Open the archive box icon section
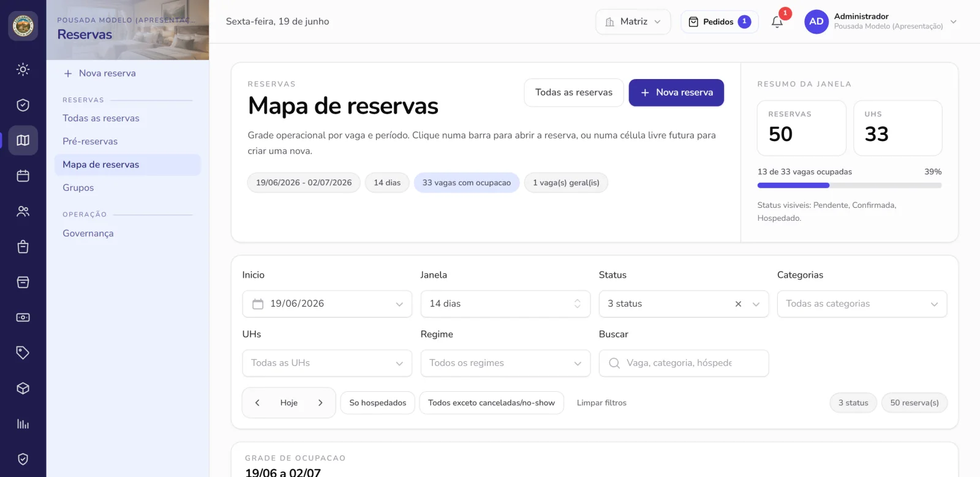The height and width of the screenshot is (477, 980). [x=23, y=282]
